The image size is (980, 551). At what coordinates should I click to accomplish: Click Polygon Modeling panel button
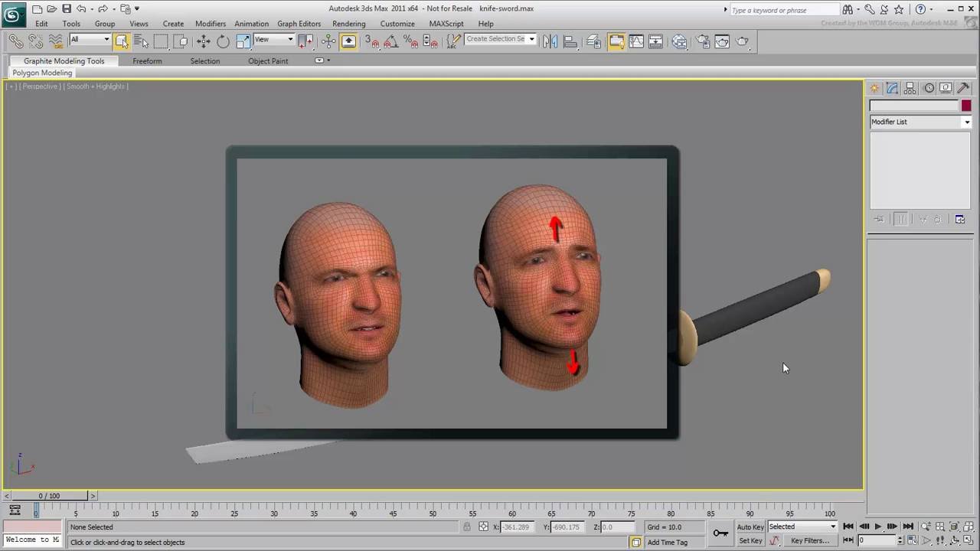point(42,73)
